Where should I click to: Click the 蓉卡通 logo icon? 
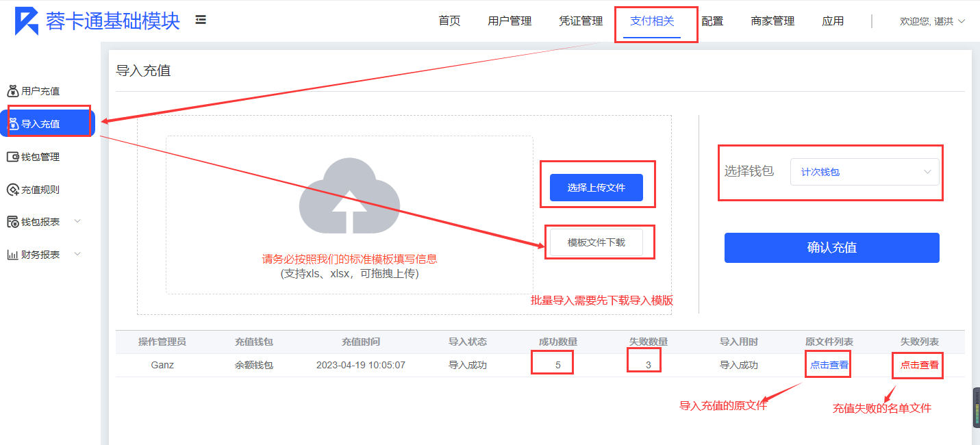pos(27,21)
